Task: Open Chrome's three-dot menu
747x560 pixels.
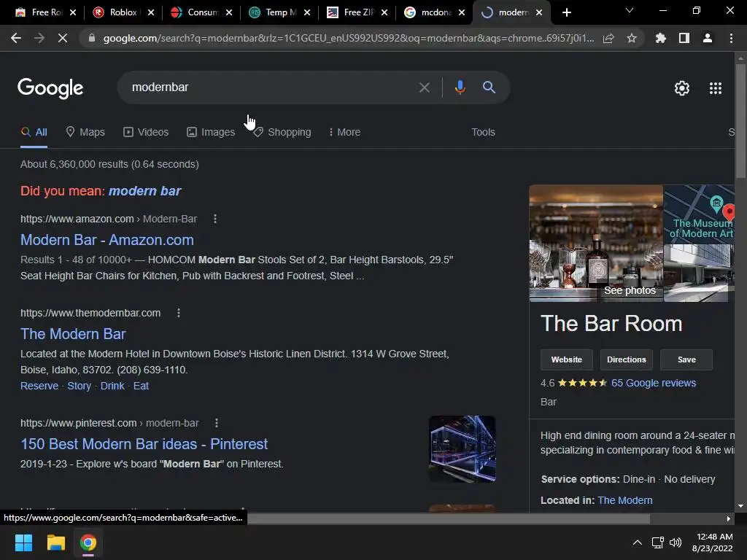Action: pos(731,38)
